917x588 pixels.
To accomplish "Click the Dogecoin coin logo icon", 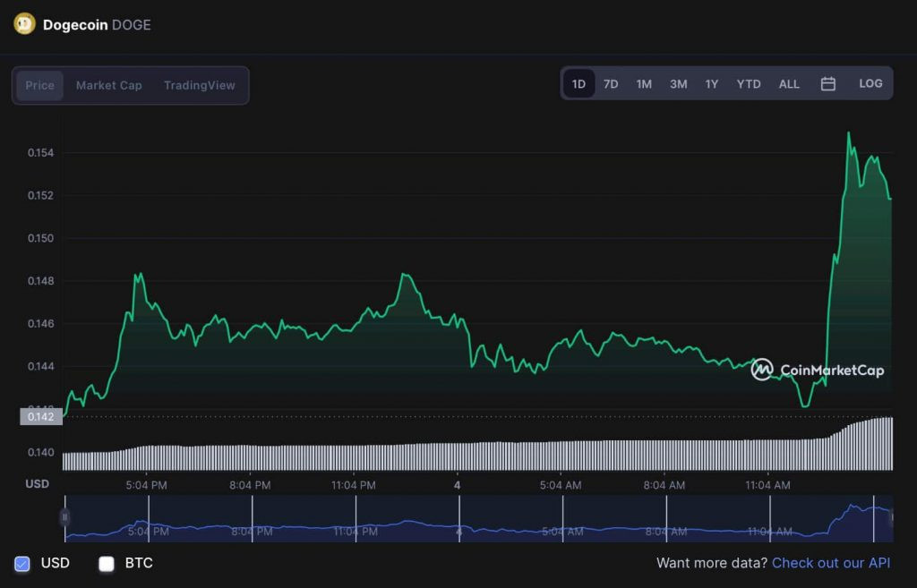I will (x=24, y=24).
